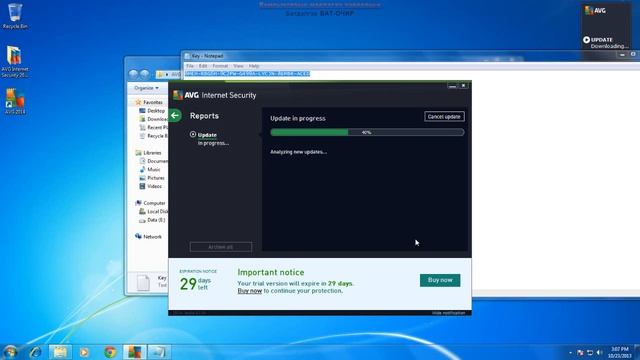Click the highlighted key text in Notepad
640x360 pixels.
pos(247,74)
